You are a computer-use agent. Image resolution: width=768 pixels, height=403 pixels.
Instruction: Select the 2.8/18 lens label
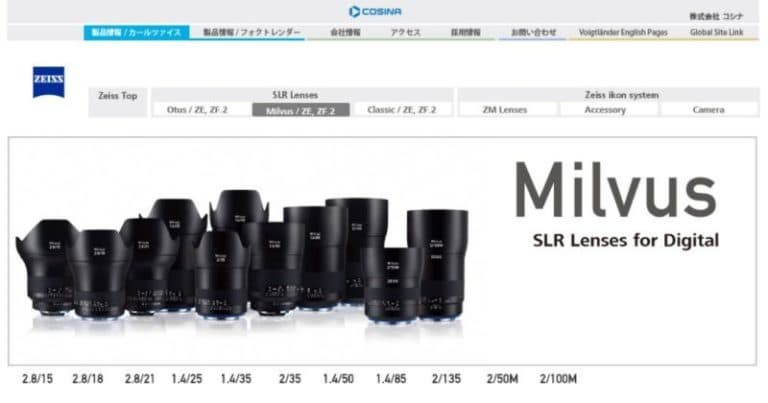pyautogui.click(x=88, y=379)
